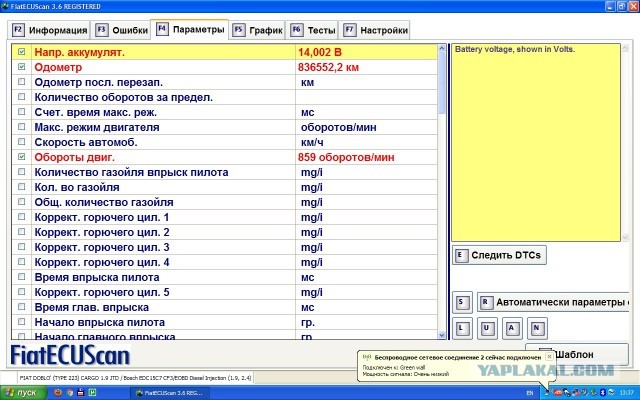
Task: Click the A shortcut button
Action: coord(512,328)
